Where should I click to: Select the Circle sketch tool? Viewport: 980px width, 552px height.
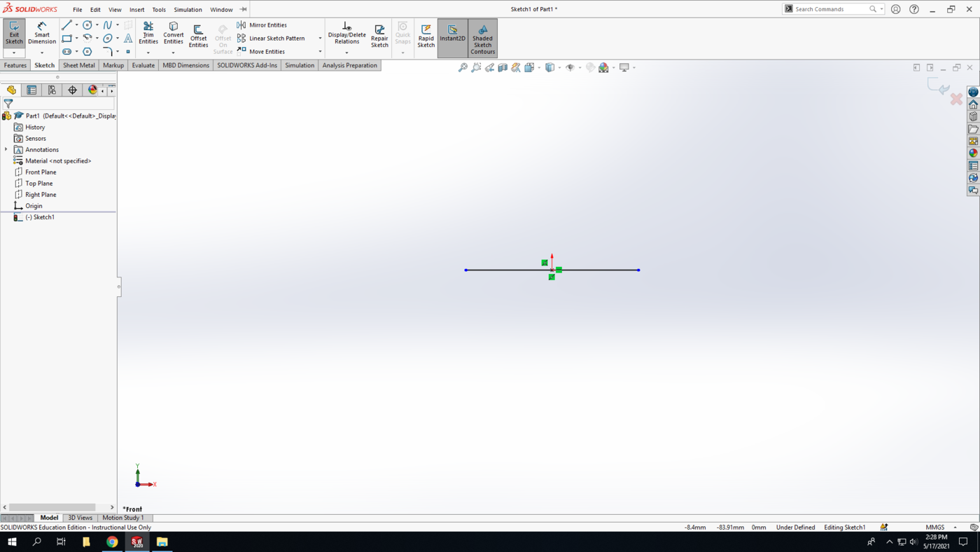point(87,25)
